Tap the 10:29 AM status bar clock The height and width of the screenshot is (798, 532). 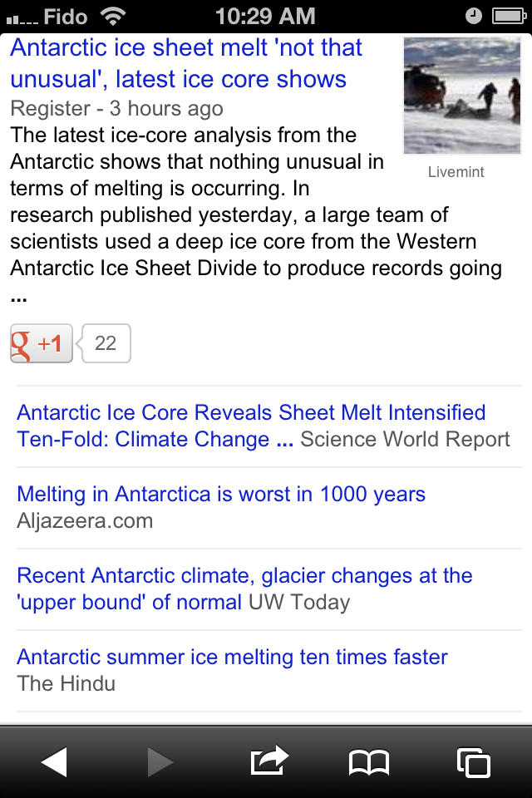tap(265, 16)
